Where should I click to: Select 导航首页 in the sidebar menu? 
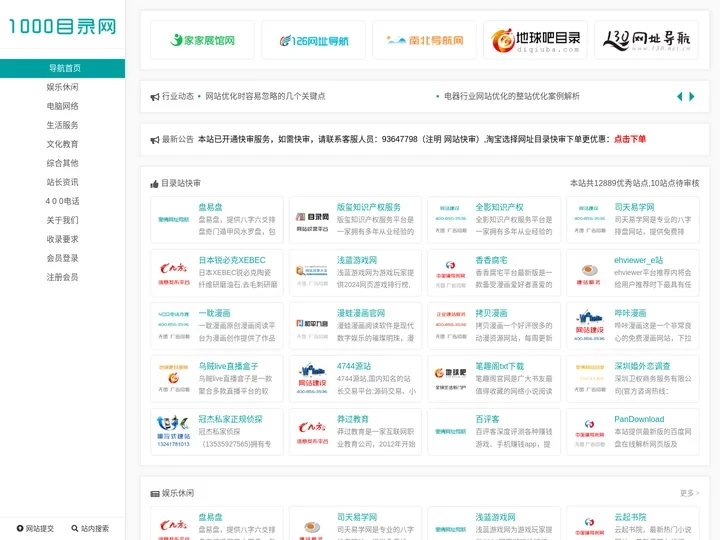point(62,68)
